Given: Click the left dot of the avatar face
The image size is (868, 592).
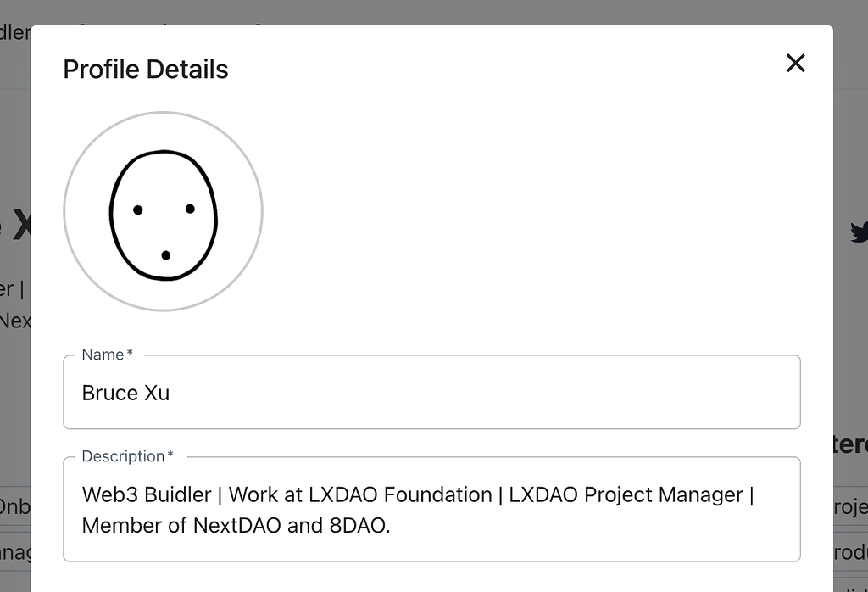Looking at the screenshot, I should [136, 207].
